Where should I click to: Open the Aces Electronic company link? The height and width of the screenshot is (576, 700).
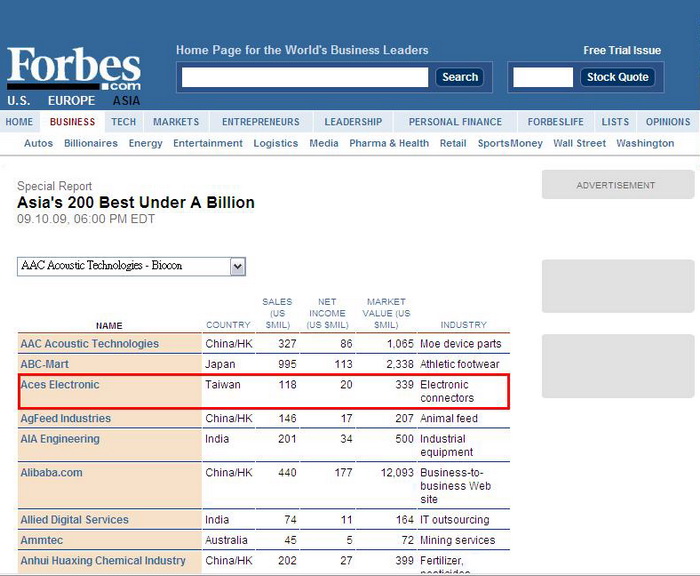[x=60, y=385]
